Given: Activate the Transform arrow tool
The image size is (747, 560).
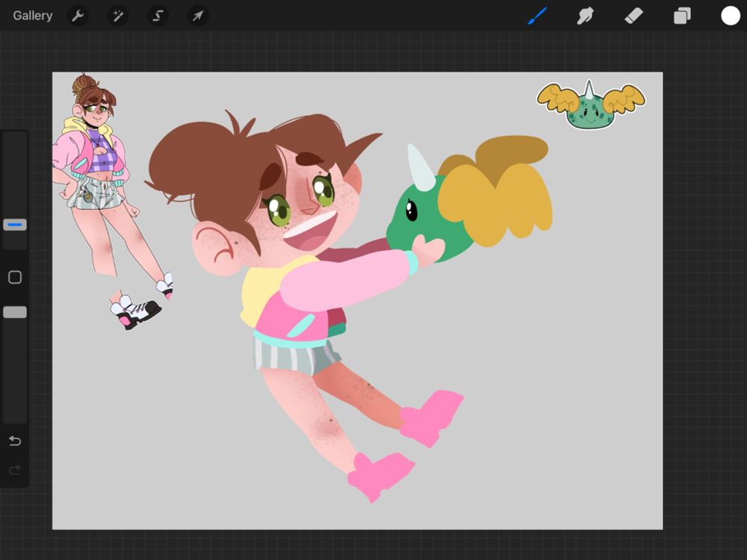Looking at the screenshot, I should [x=198, y=16].
